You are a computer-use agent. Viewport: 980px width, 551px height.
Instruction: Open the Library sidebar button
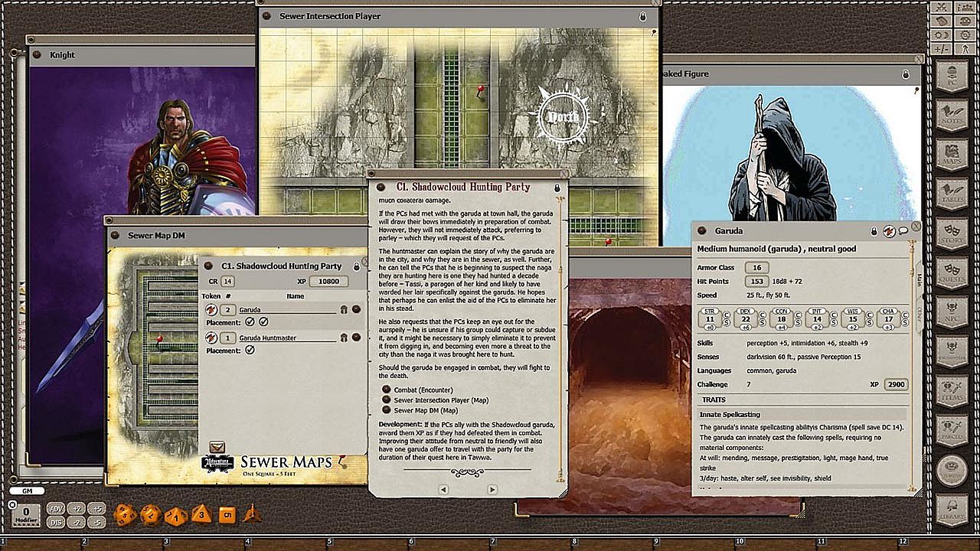point(952,510)
